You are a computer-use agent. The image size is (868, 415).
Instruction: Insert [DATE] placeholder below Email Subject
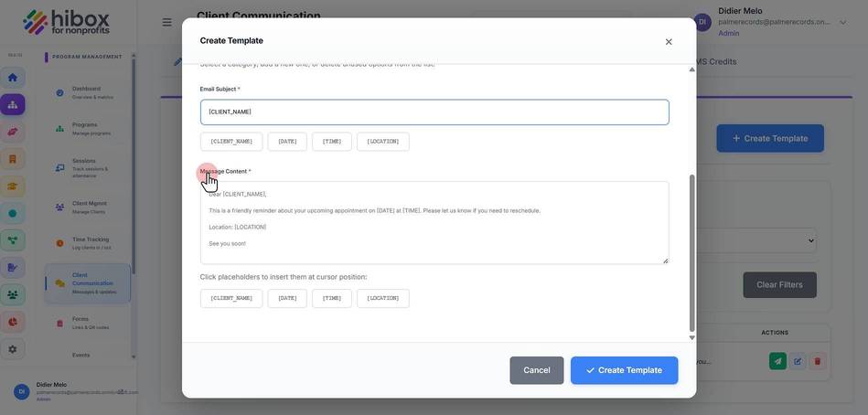pyautogui.click(x=287, y=142)
